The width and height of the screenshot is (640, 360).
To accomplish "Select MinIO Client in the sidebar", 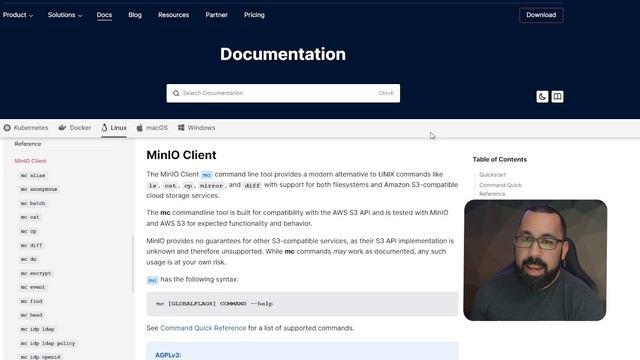I will click(x=31, y=161).
